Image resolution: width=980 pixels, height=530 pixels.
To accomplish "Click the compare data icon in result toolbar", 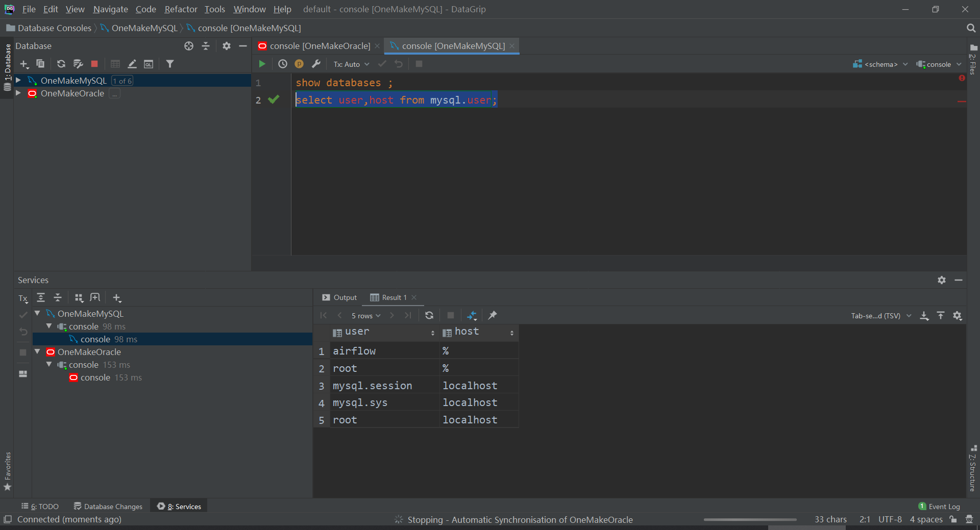I will (472, 315).
